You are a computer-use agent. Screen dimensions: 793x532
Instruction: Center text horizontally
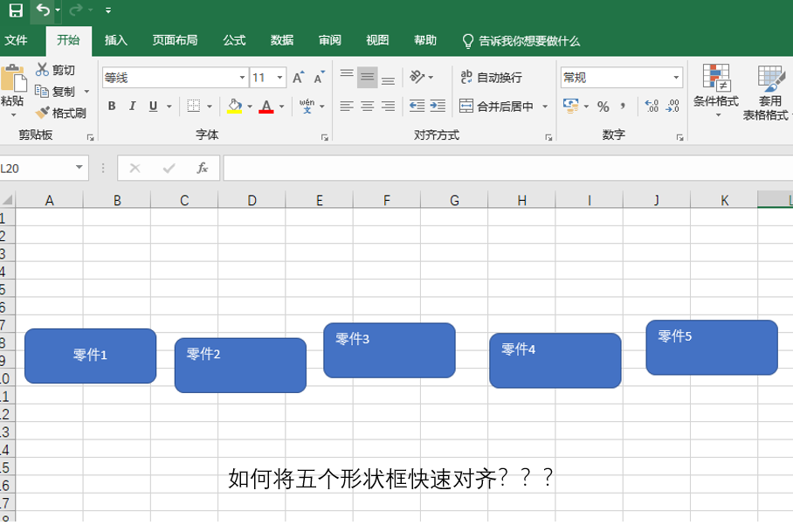click(x=368, y=106)
